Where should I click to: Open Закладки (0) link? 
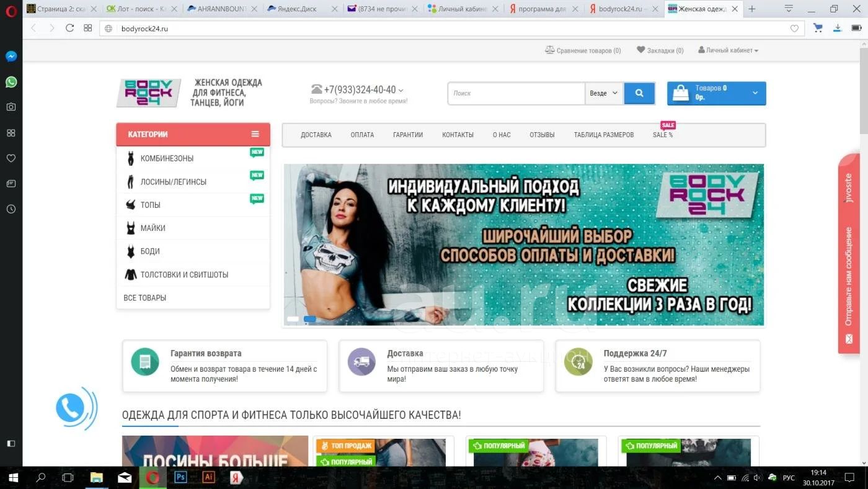coord(660,50)
